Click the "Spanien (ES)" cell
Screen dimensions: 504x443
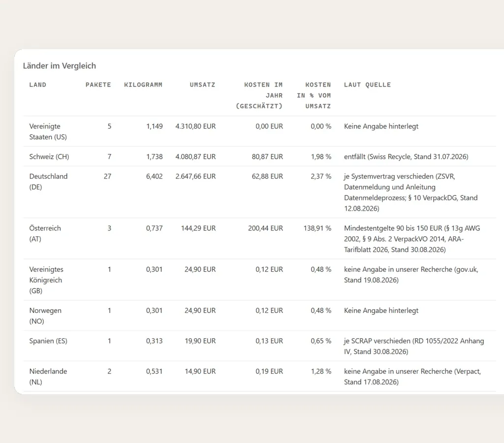coord(48,341)
